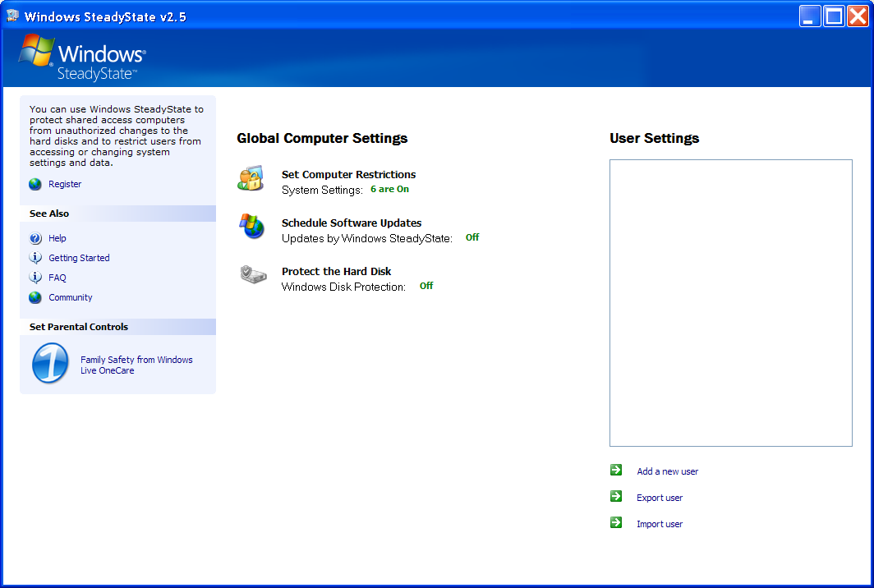The width and height of the screenshot is (874, 588).
Task: Select the Add a new user link
Action: (x=667, y=472)
